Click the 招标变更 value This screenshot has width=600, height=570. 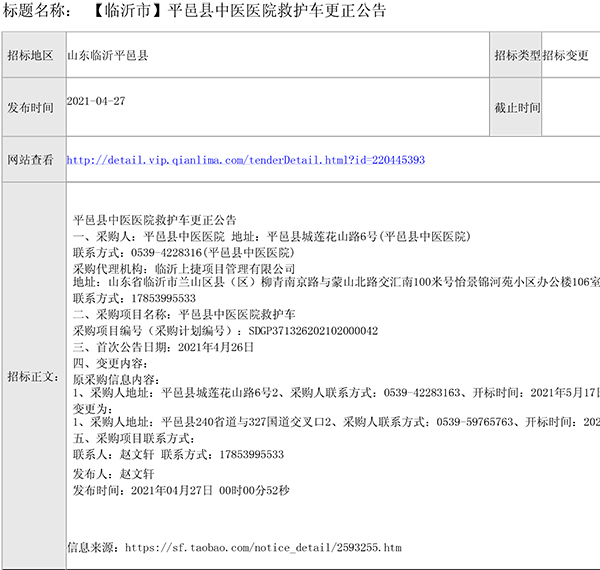tap(565, 55)
